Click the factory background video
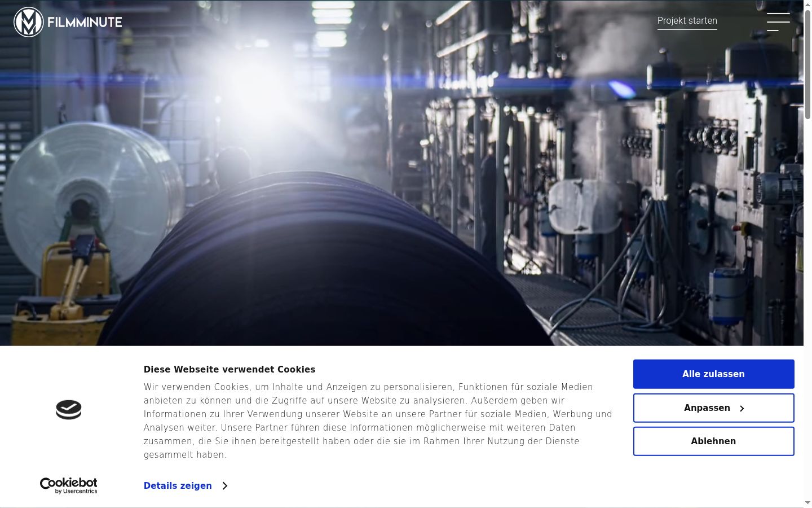 [401, 173]
